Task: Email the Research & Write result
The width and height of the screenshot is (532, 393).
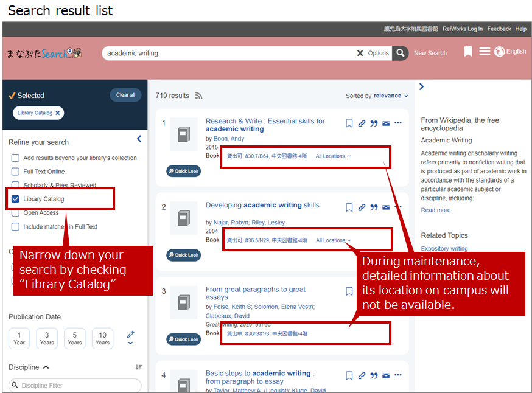Action: (x=386, y=123)
